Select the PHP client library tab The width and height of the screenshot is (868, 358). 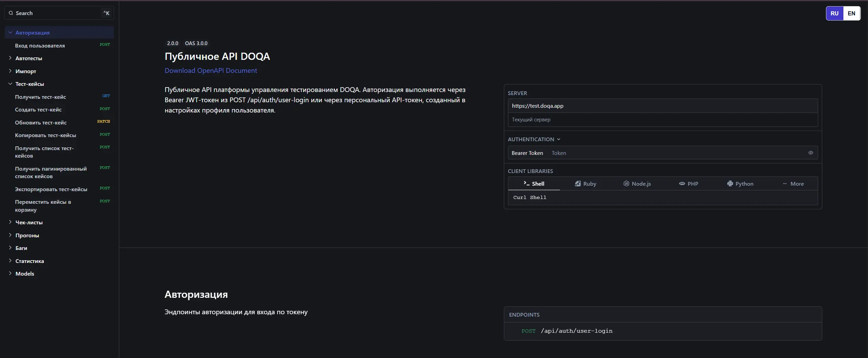click(689, 184)
